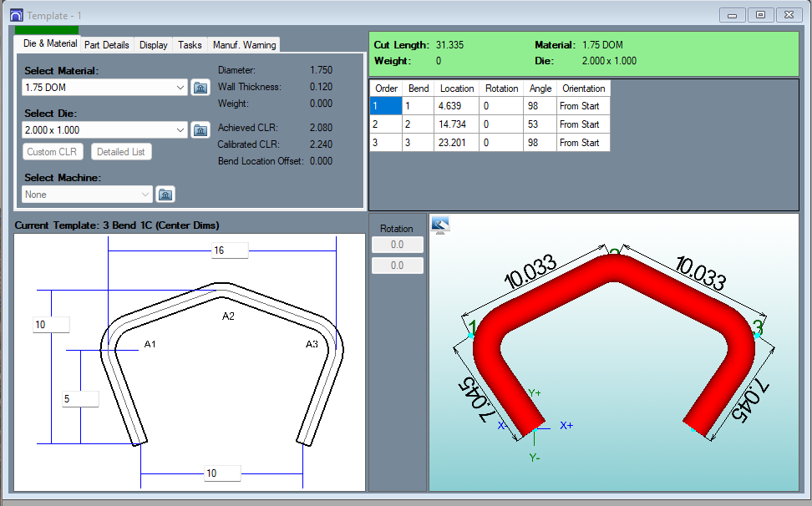Open machine library icon beside None
This screenshot has width=812, height=506.
[x=165, y=195]
